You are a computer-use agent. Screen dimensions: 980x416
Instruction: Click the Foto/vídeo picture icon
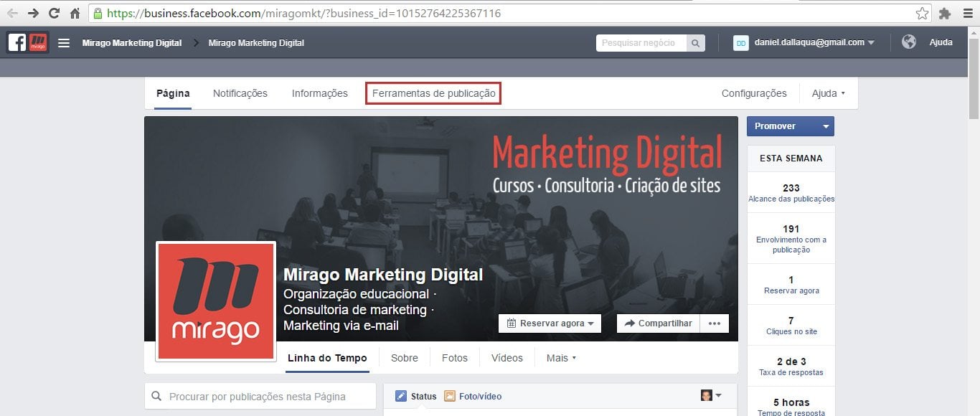point(450,396)
